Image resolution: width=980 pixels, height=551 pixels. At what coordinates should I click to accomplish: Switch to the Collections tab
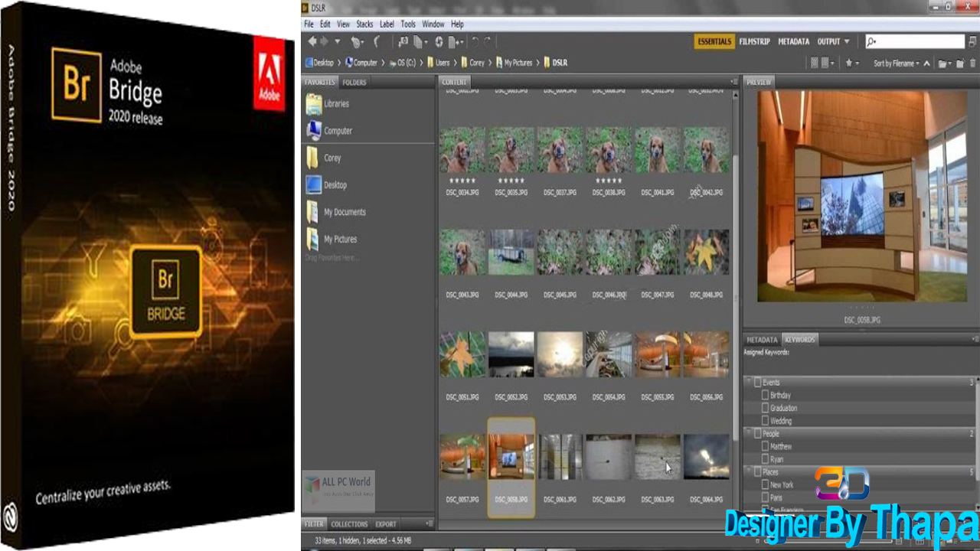(x=349, y=524)
